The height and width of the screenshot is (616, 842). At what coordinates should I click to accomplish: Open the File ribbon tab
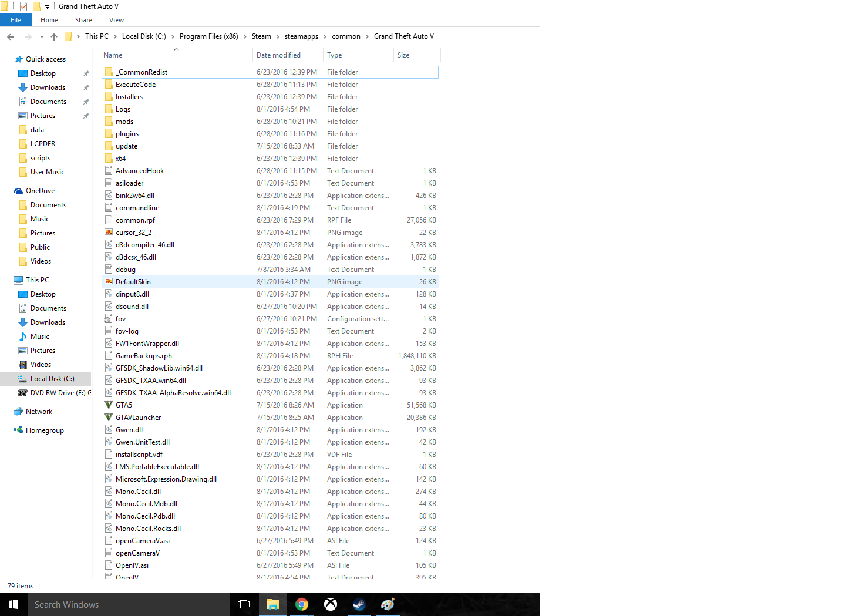tap(16, 20)
